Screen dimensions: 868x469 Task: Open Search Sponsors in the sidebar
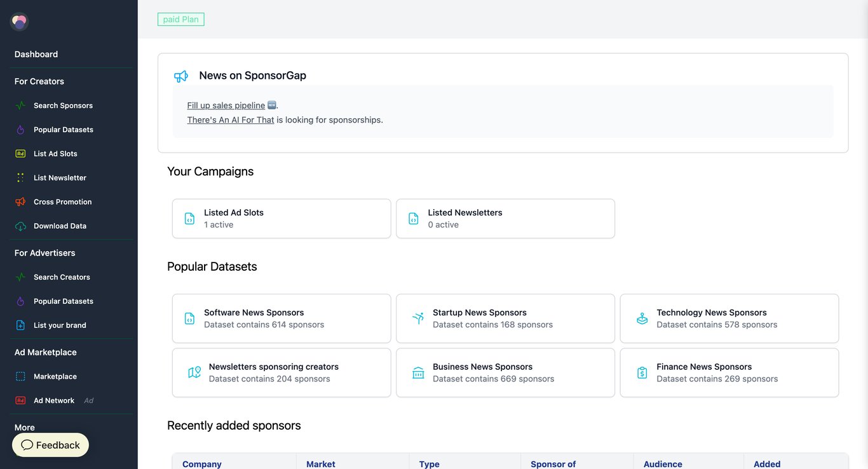coord(63,105)
